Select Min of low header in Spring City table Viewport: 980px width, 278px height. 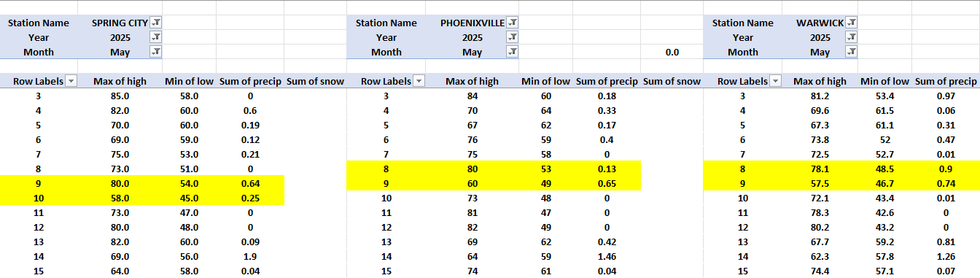pyautogui.click(x=190, y=81)
